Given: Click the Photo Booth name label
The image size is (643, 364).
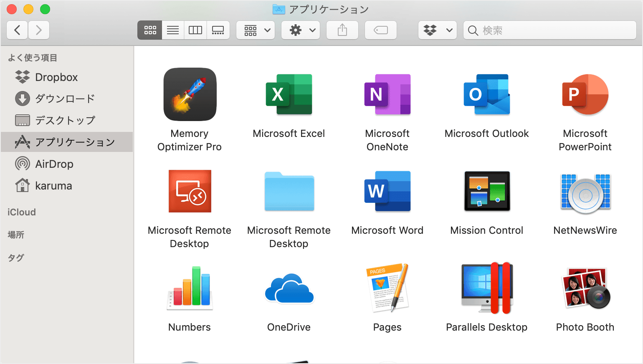Looking at the screenshot, I should click(x=585, y=327).
